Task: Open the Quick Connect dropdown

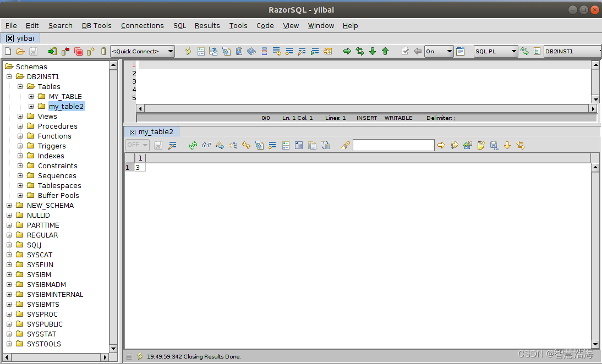Action: (x=142, y=51)
